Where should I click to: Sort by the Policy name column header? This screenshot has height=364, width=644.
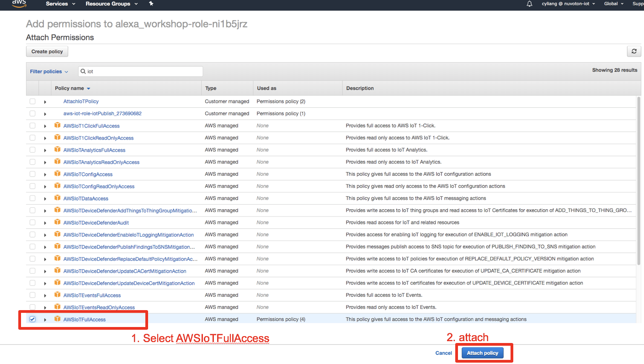coord(73,88)
